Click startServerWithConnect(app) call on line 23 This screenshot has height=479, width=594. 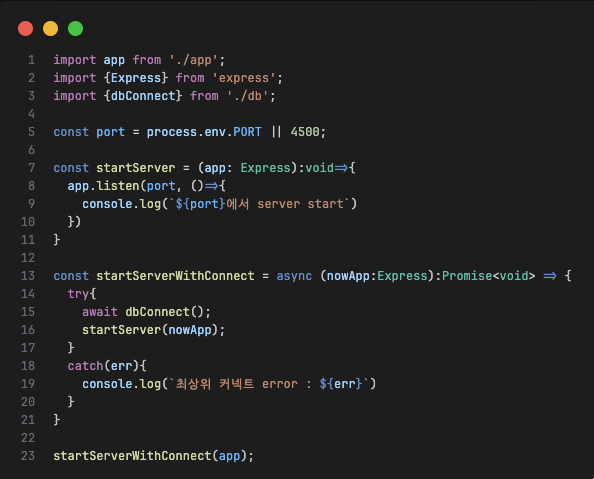[x=150, y=456]
